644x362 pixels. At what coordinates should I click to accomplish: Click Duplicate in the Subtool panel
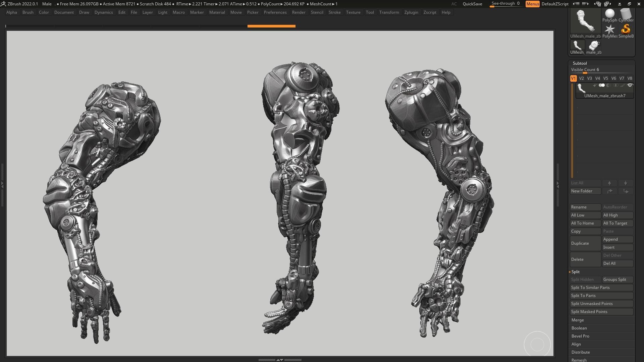click(x=585, y=243)
